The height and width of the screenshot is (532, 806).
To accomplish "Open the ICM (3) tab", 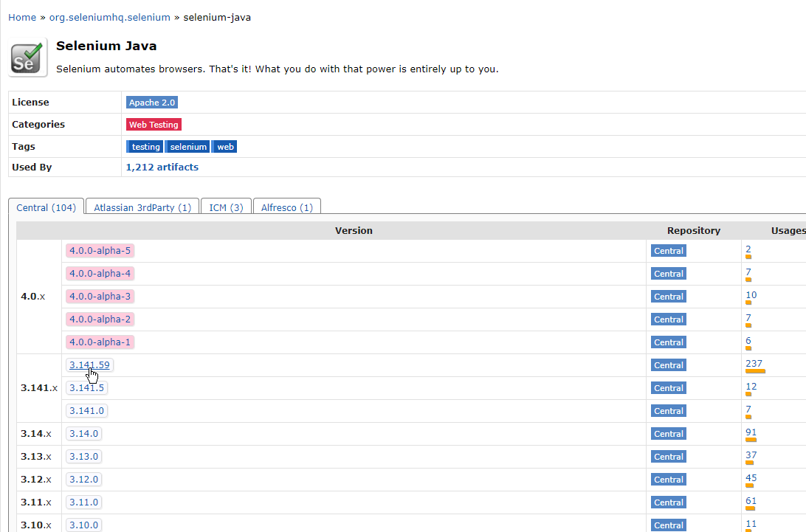I will (x=226, y=207).
